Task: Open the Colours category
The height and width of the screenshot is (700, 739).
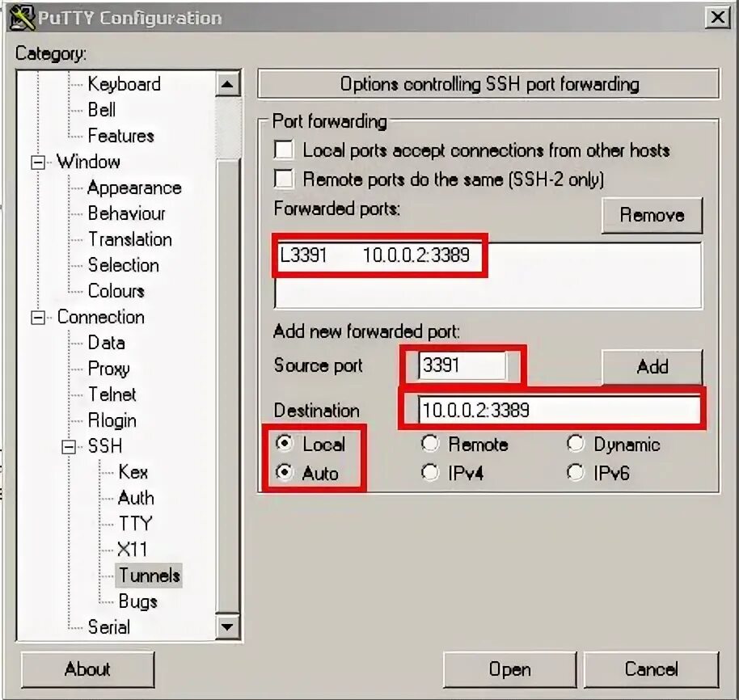Action: [116, 291]
